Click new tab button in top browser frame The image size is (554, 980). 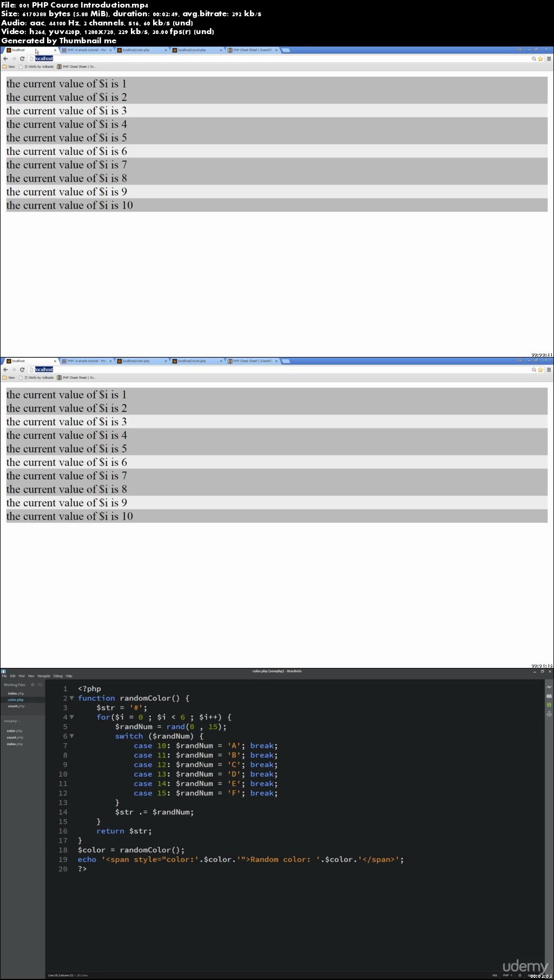(x=286, y=50)
